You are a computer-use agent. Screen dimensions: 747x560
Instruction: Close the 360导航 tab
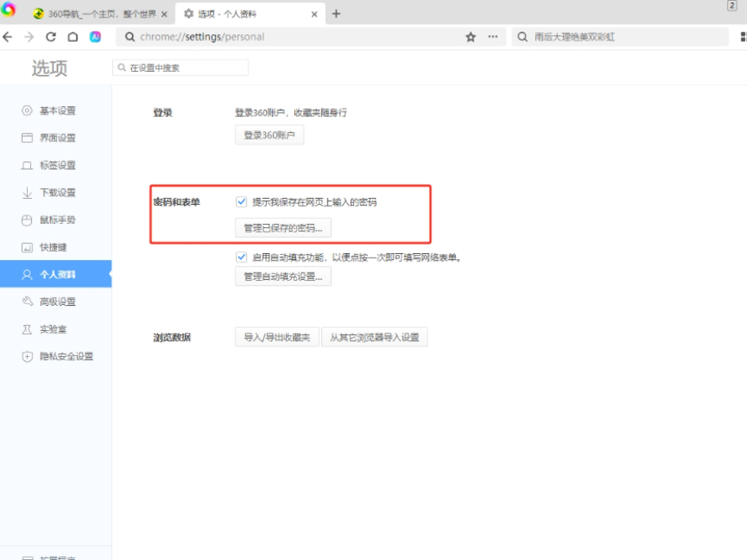tap(164, 14)
